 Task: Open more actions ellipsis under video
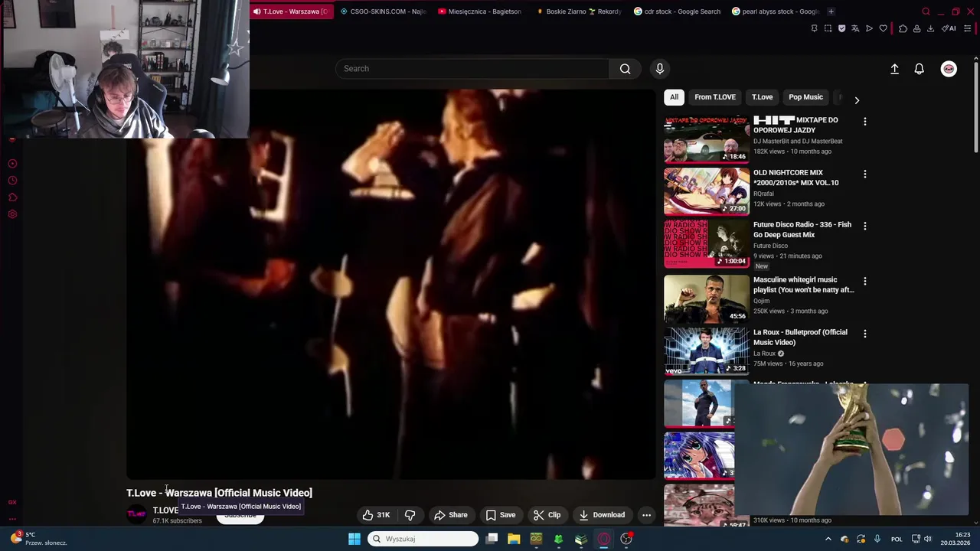pyautogui.click(x=646, y=515)
